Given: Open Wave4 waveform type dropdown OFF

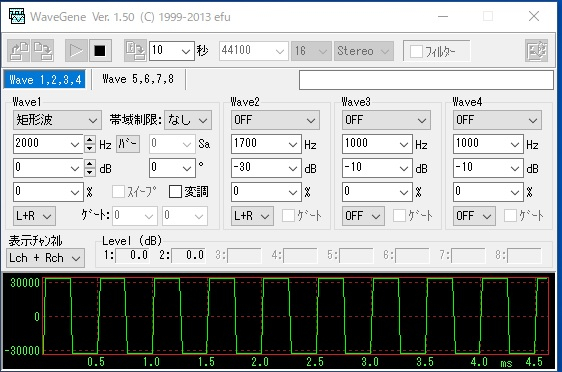Looking at the screenshot, I should click(x=533, y=120).
